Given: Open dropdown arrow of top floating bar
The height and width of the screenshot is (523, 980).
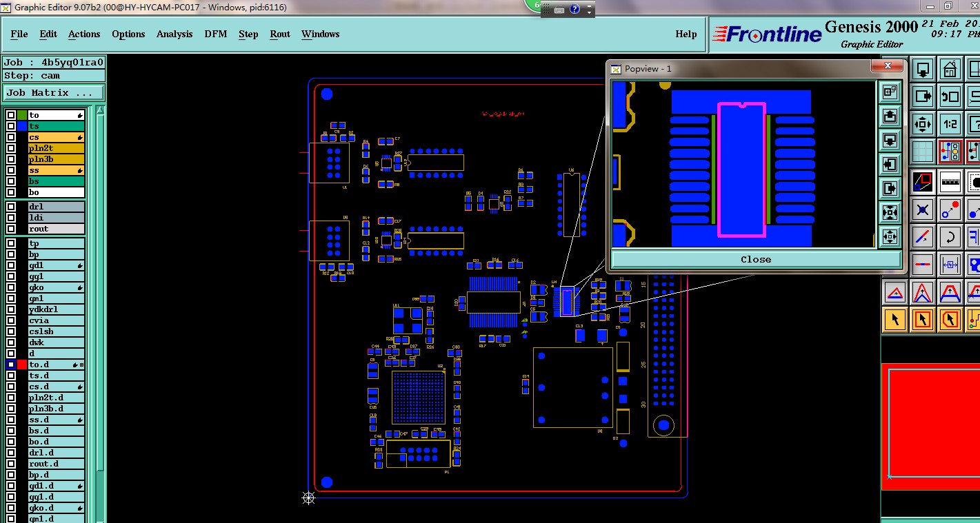Looking at the screenshot, I should (589, 11).
